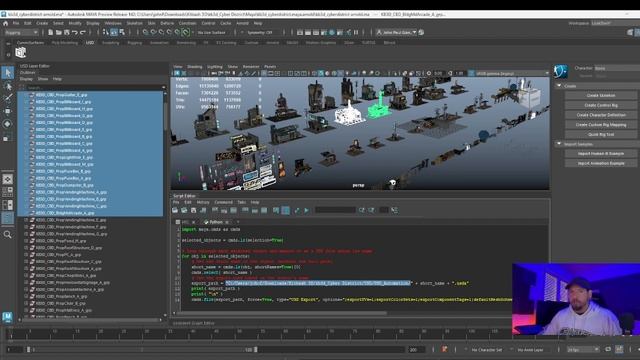Toggle select by component type mode

pyautogui.click(x=122, y=32)
